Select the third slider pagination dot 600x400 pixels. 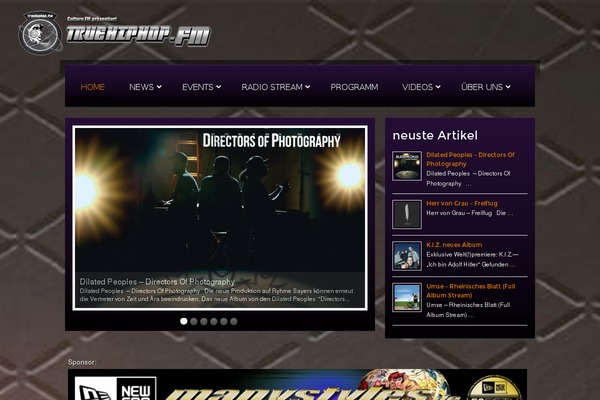click(204, 321)
